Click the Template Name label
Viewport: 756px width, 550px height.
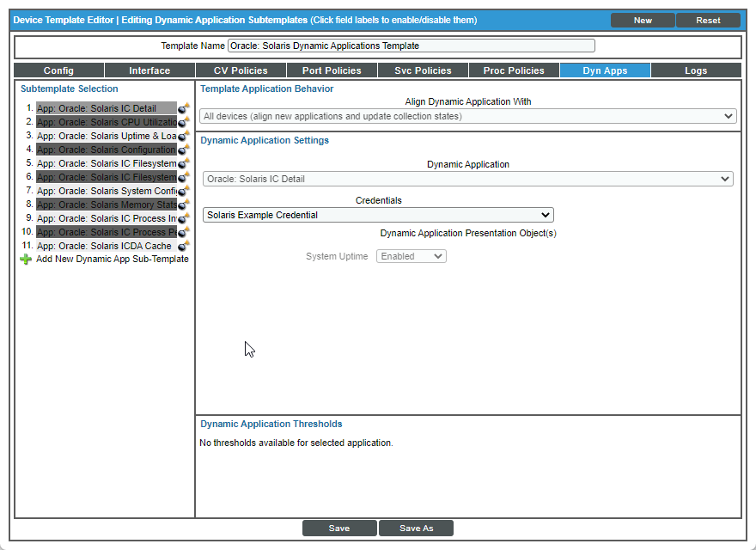[192, 46]
